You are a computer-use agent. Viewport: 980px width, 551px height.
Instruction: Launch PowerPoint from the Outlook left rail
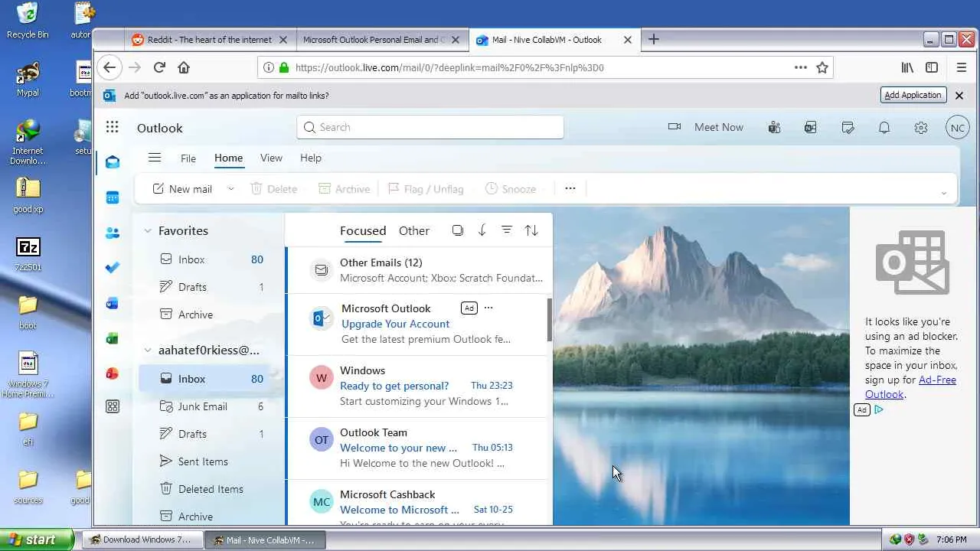coord(113,373)
